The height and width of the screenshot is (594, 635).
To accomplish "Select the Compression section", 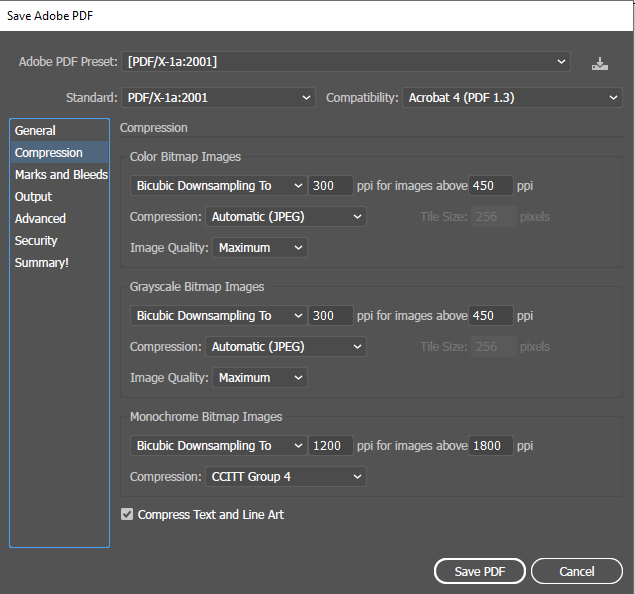I will click(60, 153).
